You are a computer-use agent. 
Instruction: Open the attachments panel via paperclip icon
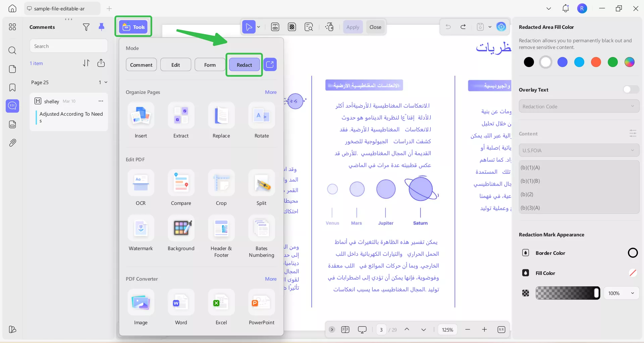click(12, 143)
